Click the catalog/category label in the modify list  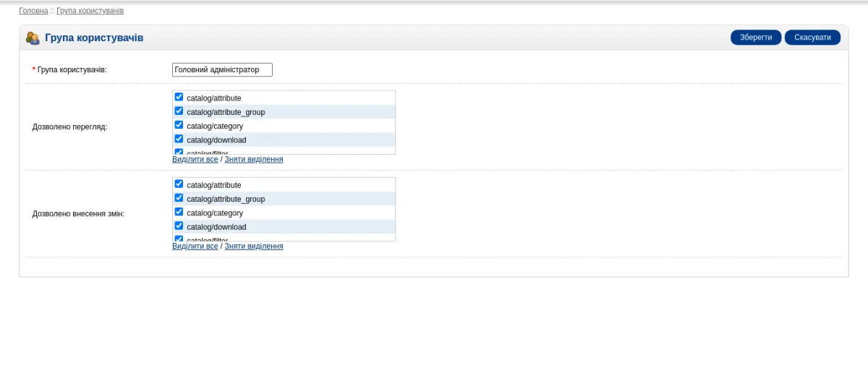click(215, 213)
